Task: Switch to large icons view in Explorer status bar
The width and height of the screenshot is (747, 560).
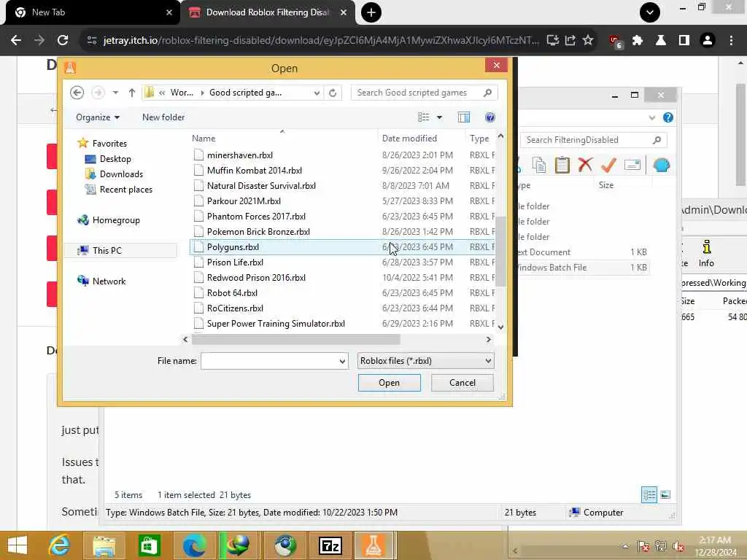Action: tap(665, 495)
